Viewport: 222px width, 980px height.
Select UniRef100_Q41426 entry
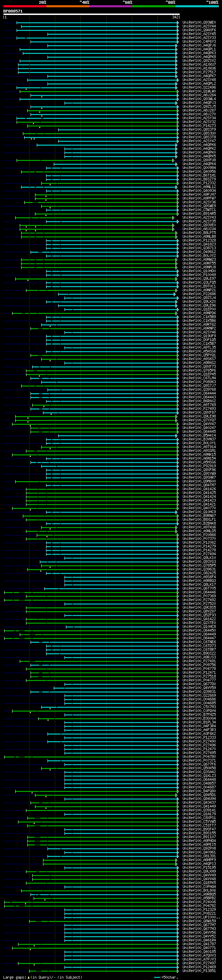[x=199, y=489]
